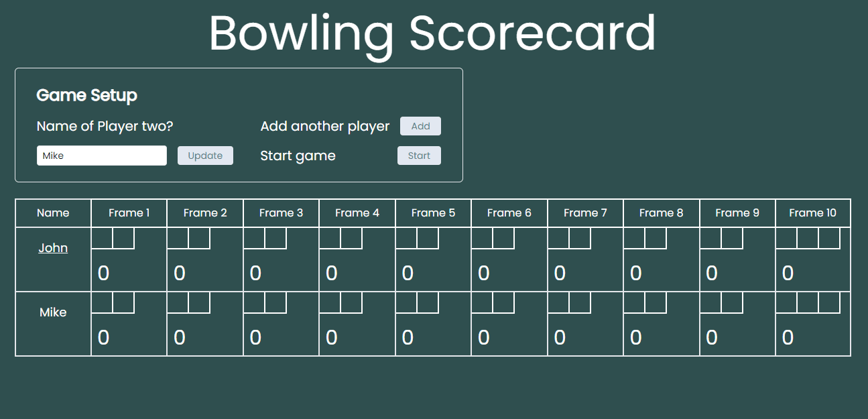Image resolution: width=868 pixels, height=419 pixels.
Task: Click Mike's name cell in the scorecard
Action: click(53, 312)
